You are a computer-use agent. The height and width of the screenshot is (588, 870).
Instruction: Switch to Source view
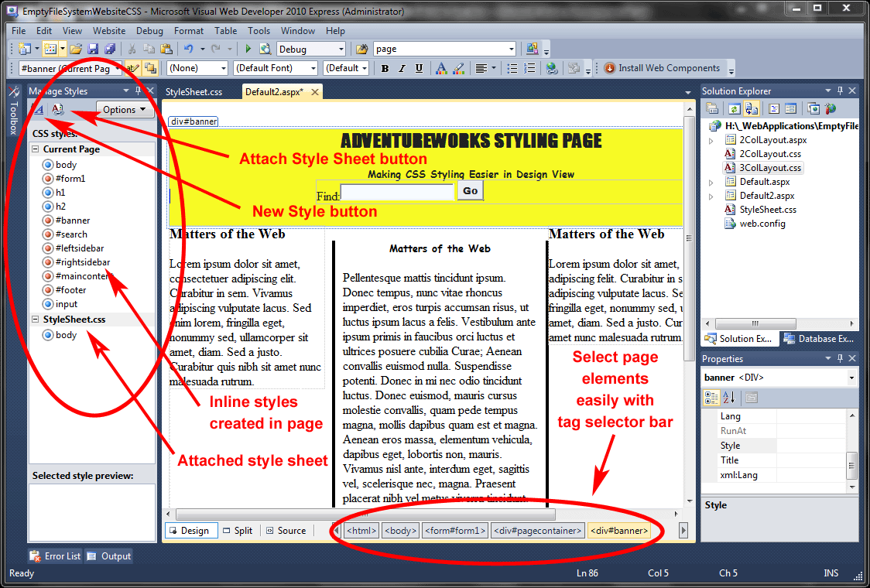click(286, 531)
